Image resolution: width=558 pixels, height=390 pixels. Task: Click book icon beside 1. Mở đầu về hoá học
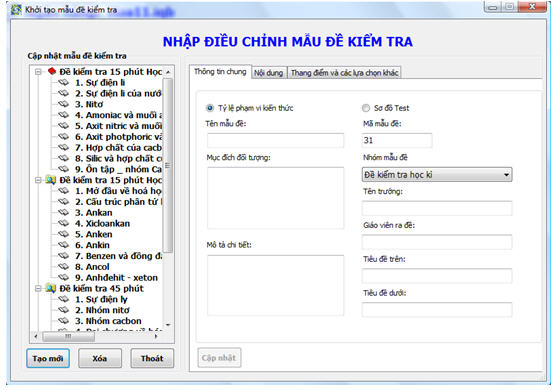63,191
